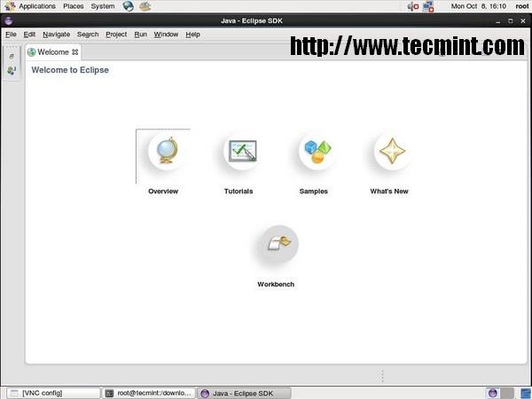Launch the web browser globe icon in top panel
This screenshot has height=399, width=532.
coord(128,6)
